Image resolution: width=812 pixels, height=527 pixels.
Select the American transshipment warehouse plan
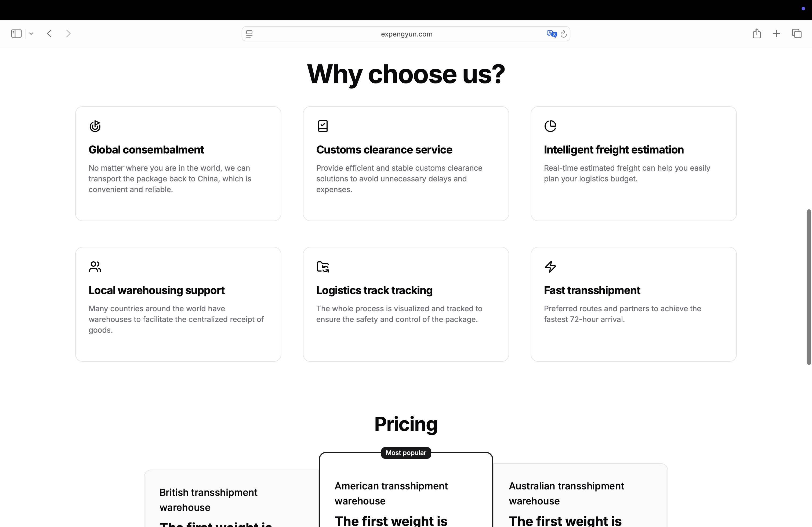point(406,493)
